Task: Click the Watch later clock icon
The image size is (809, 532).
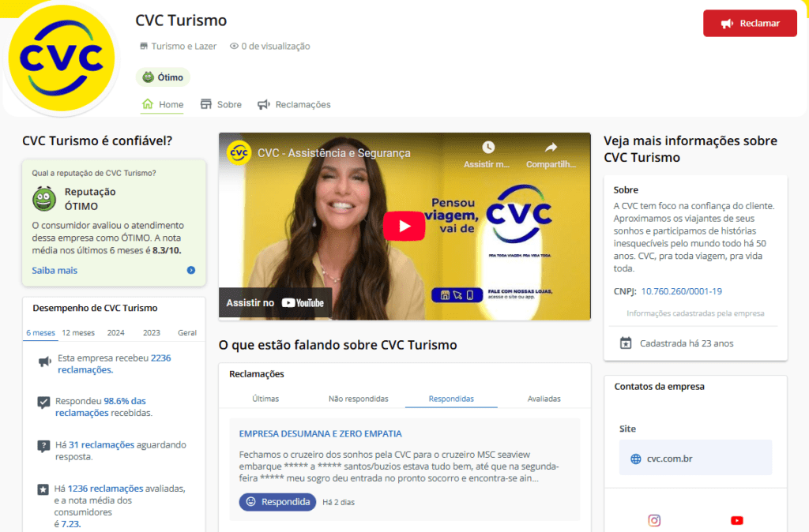Action: 487,148
